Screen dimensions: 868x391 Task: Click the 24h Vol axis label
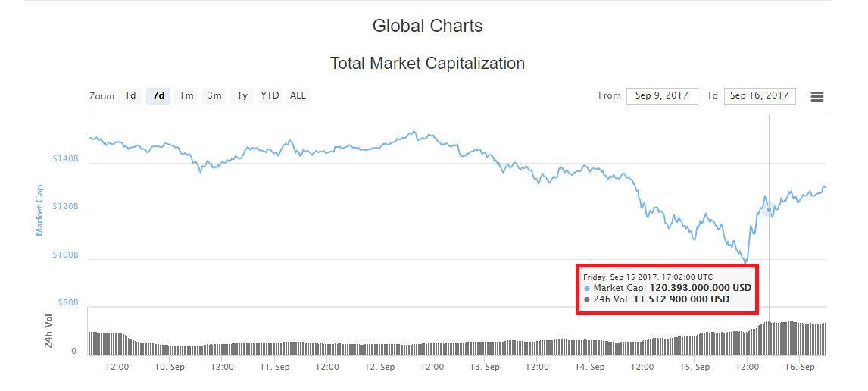point(49,330)
